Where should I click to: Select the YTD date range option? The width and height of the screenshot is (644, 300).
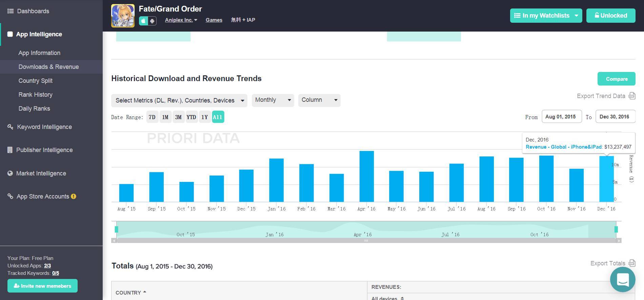[x=191, y=117]
